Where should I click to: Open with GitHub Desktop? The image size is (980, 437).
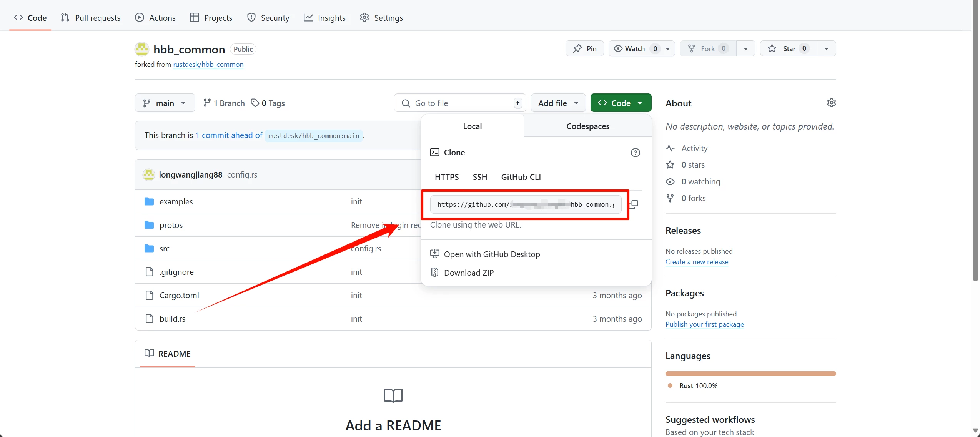491,254
